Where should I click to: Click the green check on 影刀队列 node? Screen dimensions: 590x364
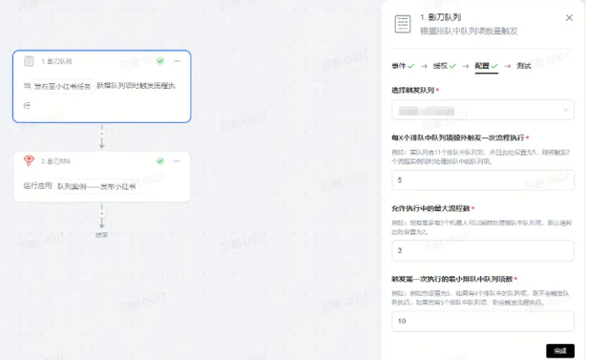click(160, 61)
